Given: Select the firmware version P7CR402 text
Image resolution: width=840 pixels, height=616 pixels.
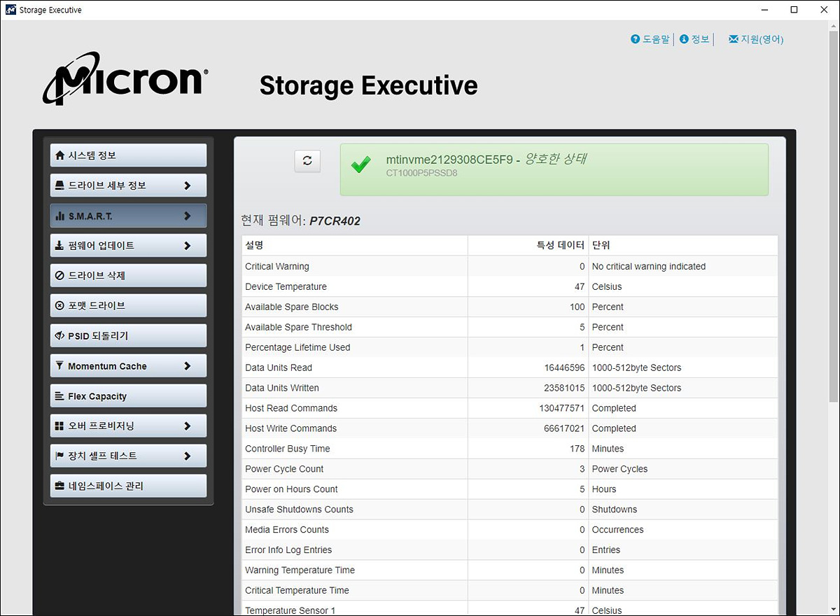Looking at the screenshot, I should (x=335, y=222).
